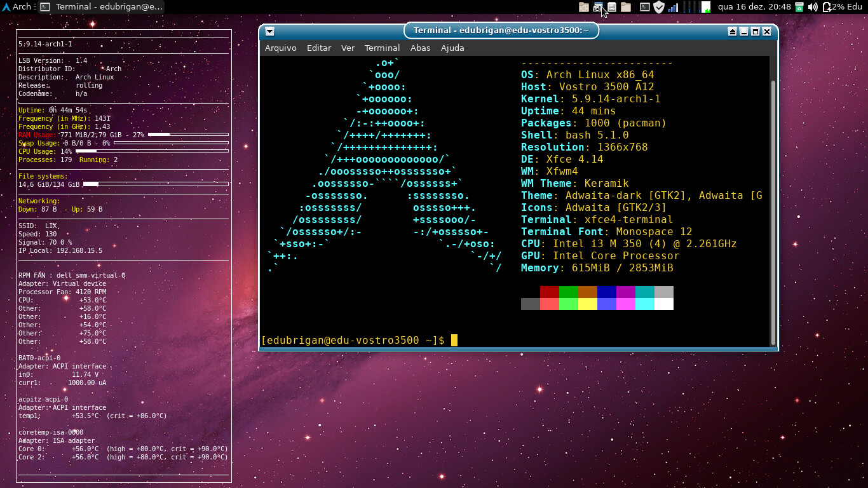Open the Arch applications menu
Screen dimensions: 868x488
(17, 7)
